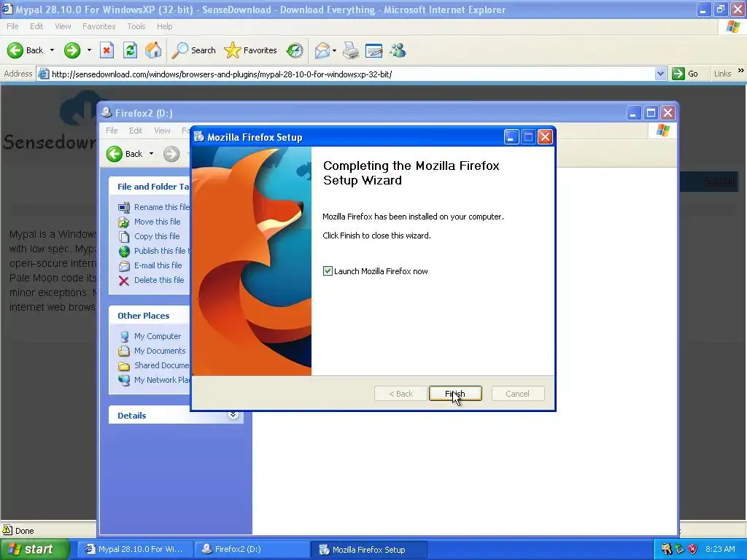Switch to Firefox2 (D:) taskbar button
The width and height of the screenshot is (747, 560).
point(251,550)
